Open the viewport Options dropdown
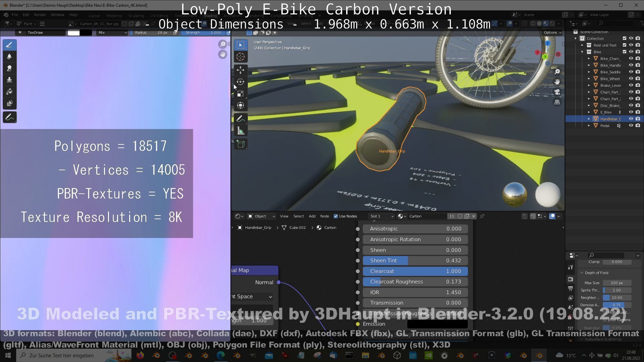Viewport: 644px width, 362px height. click(552, 33)
